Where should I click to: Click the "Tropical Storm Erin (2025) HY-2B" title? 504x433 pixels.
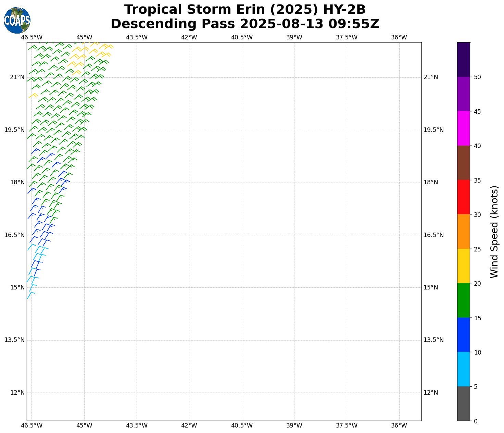tap(245, 10)
